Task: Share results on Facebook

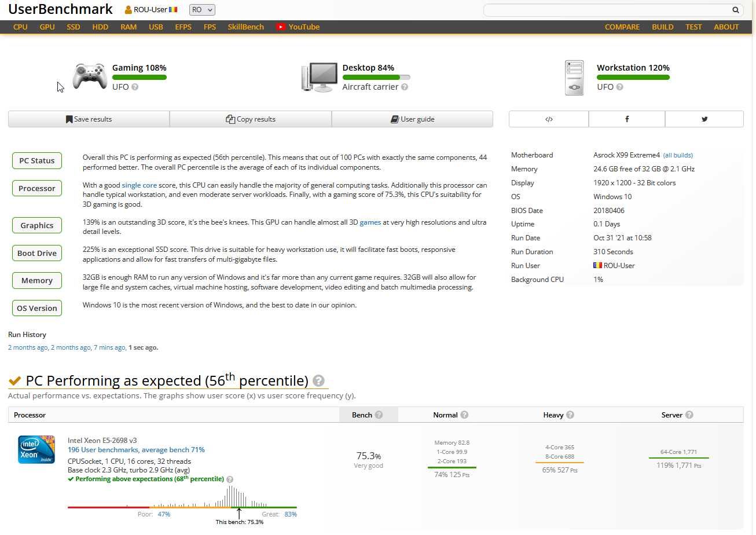Action: click(x=627, y=119)
